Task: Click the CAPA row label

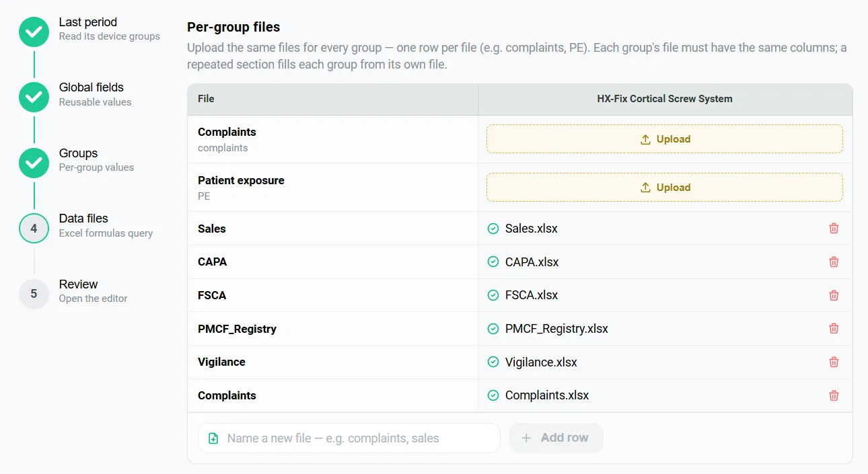Action: [x=213, y=262]
